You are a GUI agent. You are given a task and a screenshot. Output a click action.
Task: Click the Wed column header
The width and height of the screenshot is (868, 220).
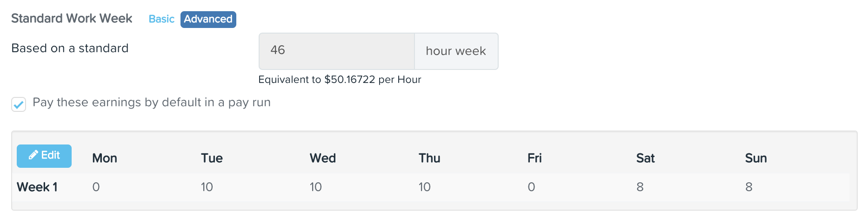[322, 158]
